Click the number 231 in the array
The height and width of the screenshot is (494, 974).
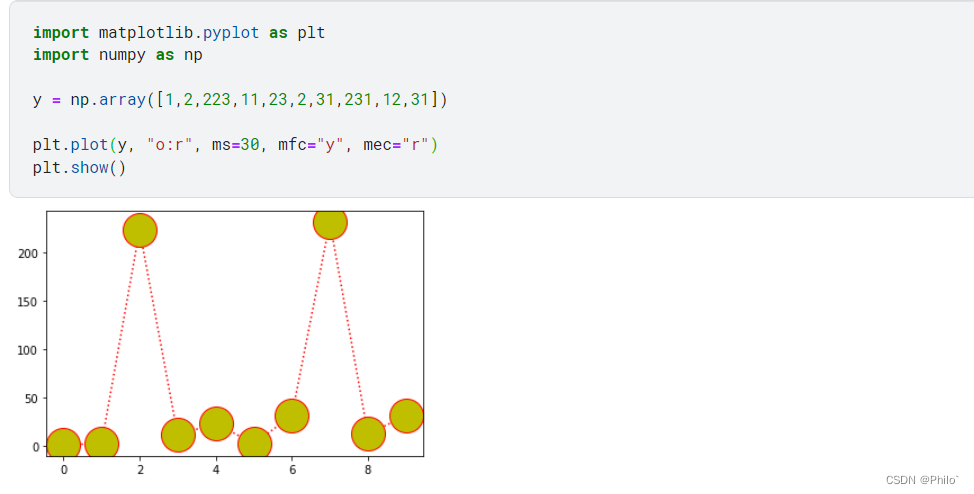click(x=358, y=99)
